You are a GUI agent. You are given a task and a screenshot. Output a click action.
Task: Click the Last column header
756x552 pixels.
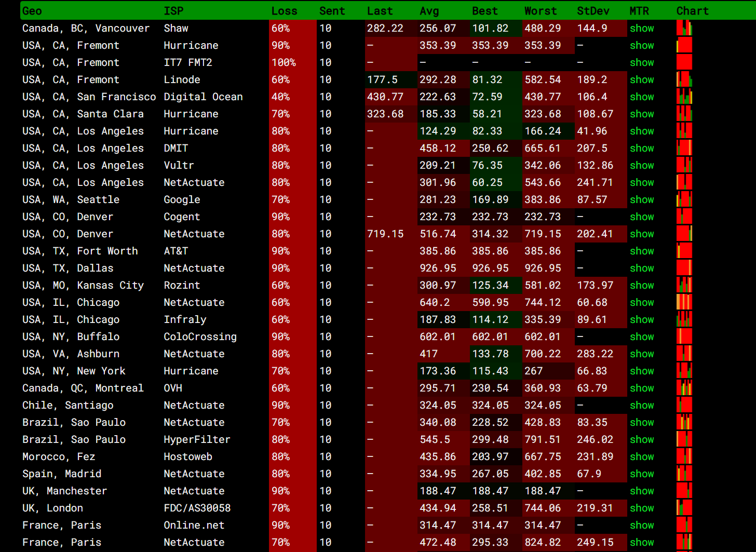click(x=380, y=11)
